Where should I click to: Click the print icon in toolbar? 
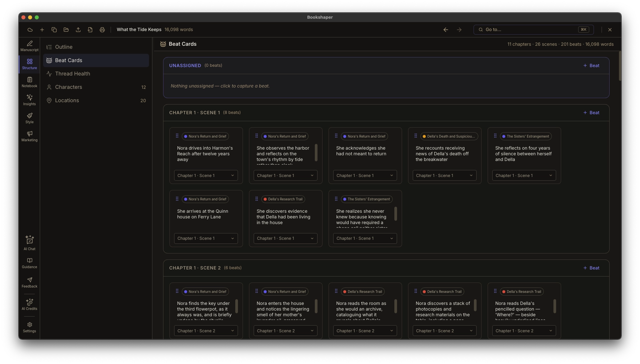102,30
